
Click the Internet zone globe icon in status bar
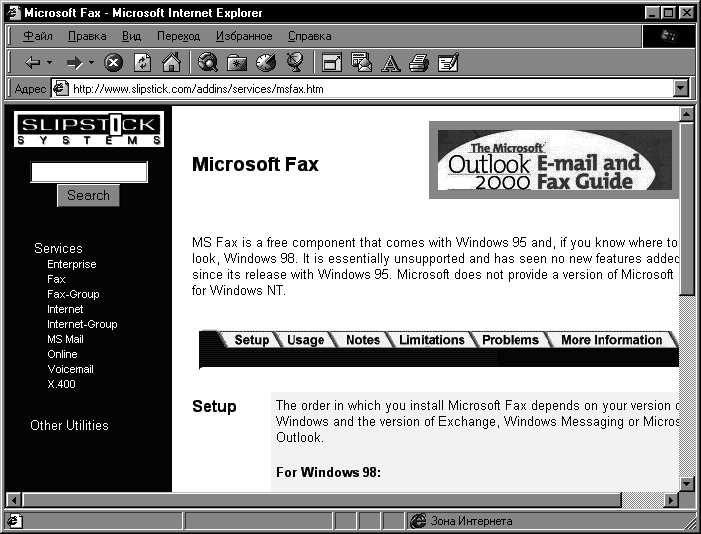418,521
